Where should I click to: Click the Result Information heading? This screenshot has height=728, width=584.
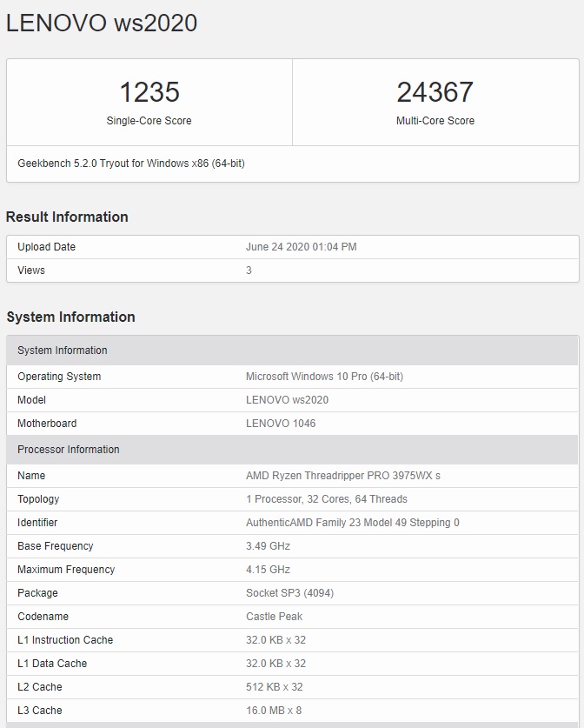pyautogui.click(x=67, y=217)
